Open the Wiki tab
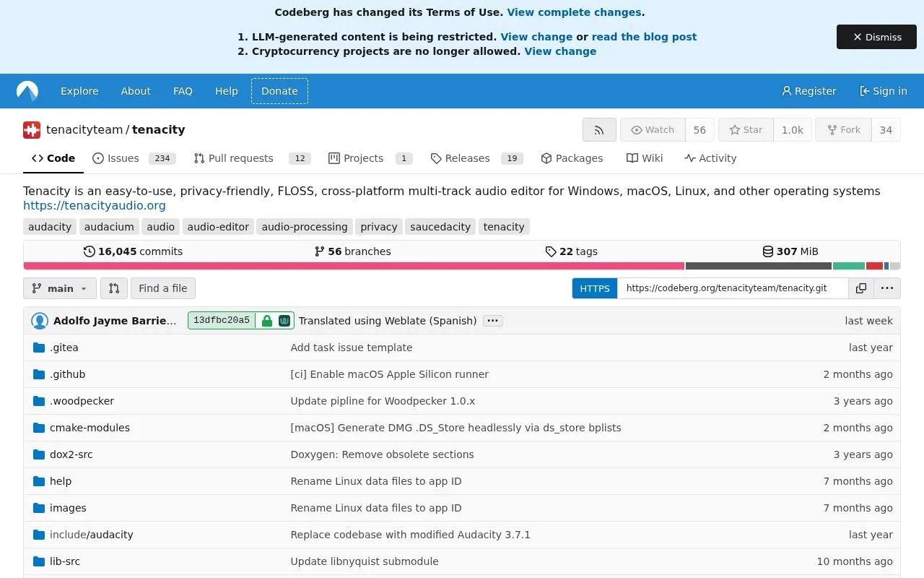Image resolution: width=924 pixels, height=578 pixels. click(x=645, y=158)
